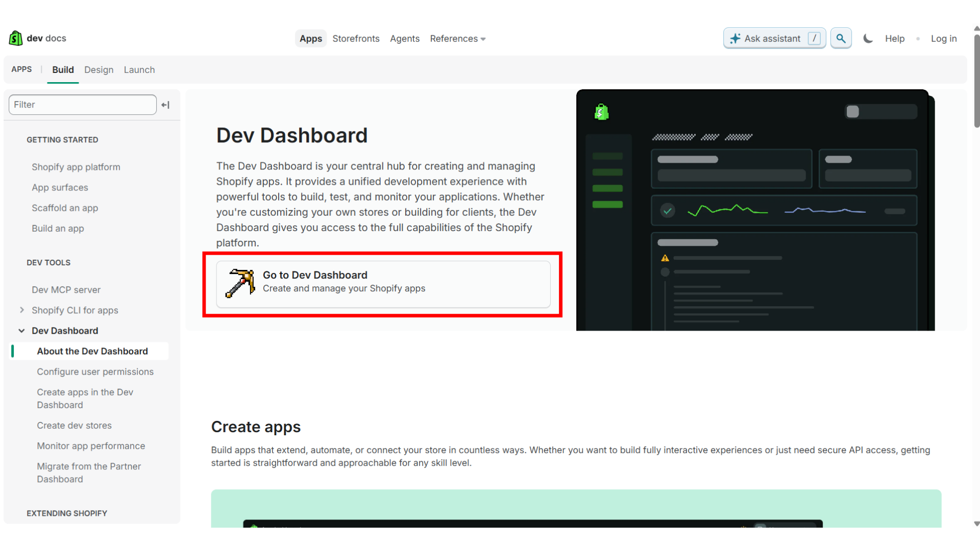
Task: Collapse the Dev Dashboard tree chevron
Action: click(x=22, y=331)
